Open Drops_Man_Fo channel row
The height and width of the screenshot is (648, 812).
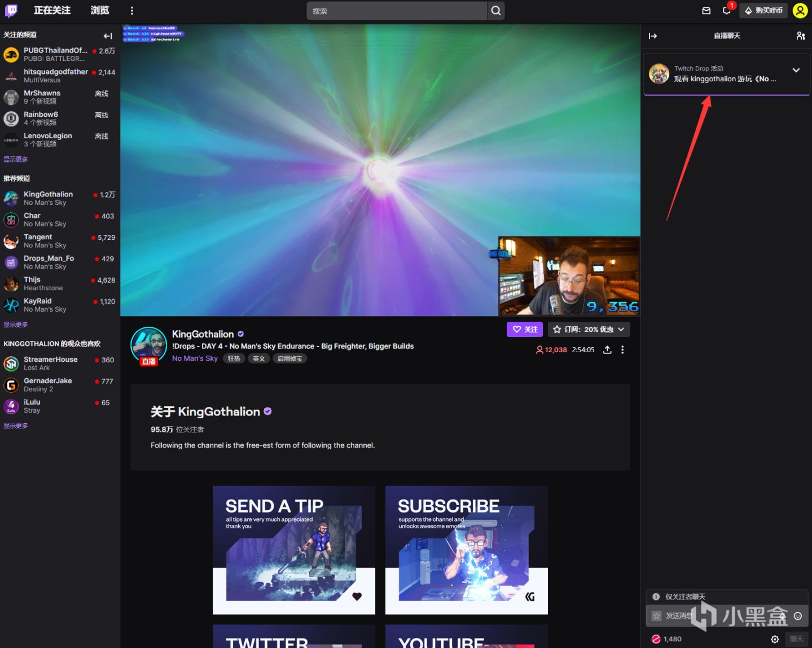tap(60, 262)
